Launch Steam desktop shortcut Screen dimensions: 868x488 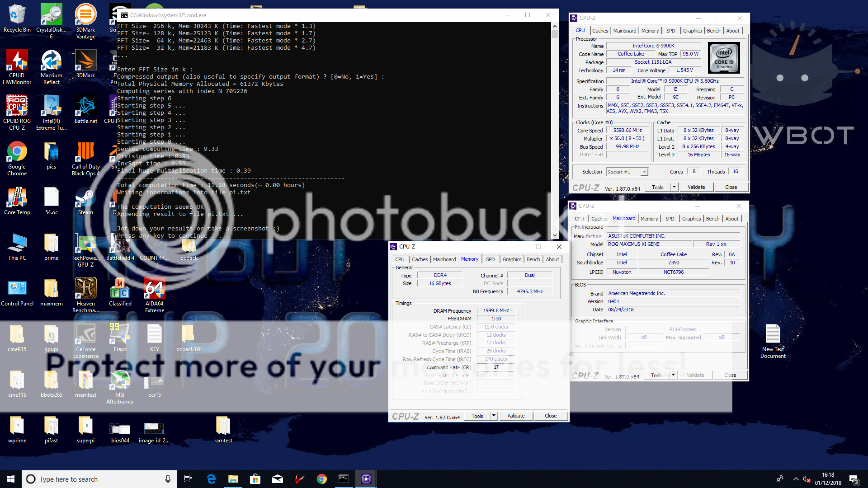[x=85, y=201]
